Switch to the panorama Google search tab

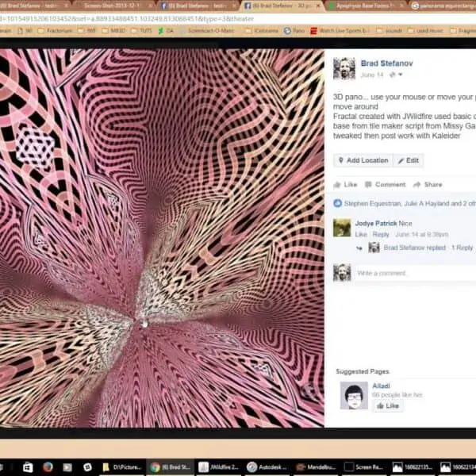443,6
